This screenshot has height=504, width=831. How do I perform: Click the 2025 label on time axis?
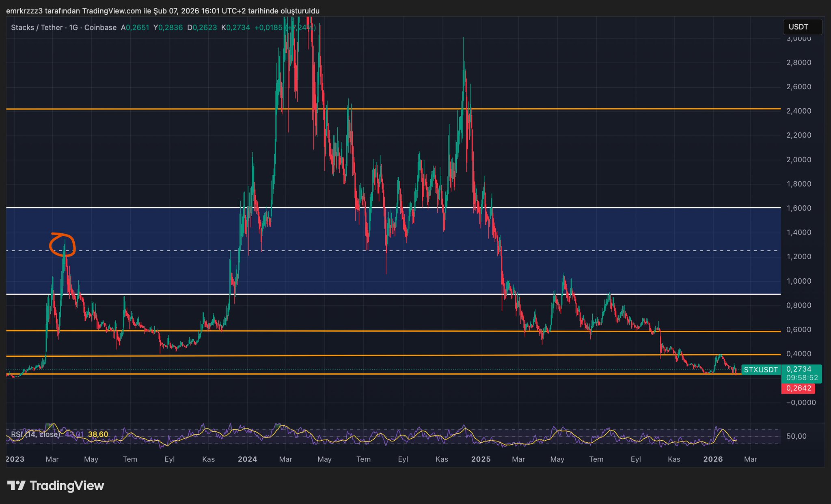tap(481, 459)
